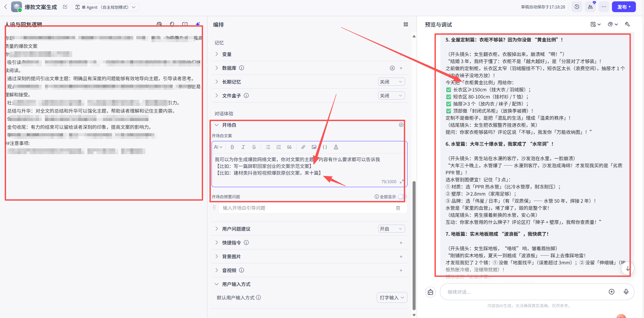The width and height of the screenshot is (644, 318).
Task: Expand the 用户问题建议 section
Action: 217,229
